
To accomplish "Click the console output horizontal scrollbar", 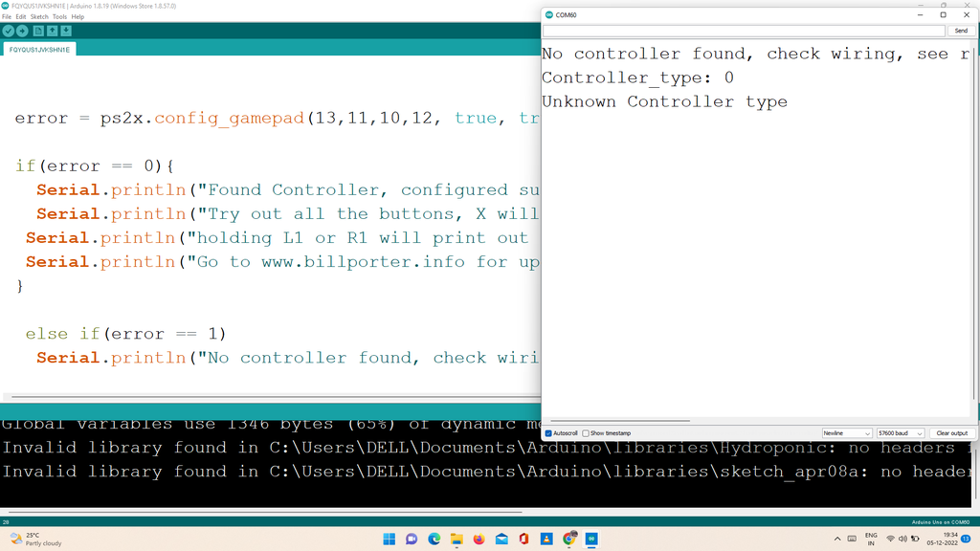I will click(265, 513).
